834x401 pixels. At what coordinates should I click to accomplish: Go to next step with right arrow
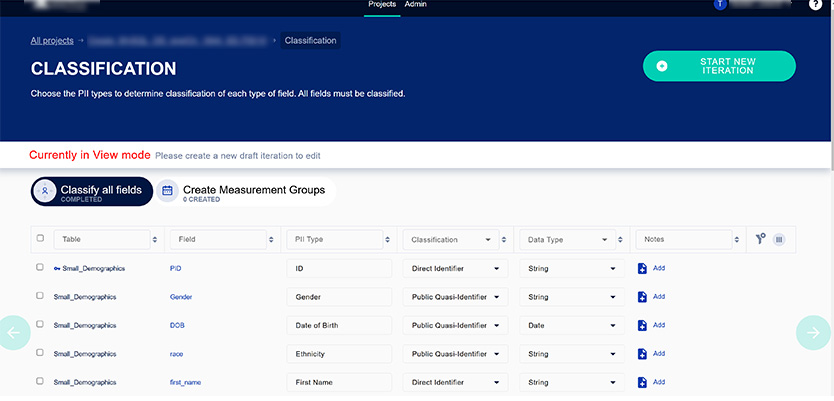coord(813,333)
